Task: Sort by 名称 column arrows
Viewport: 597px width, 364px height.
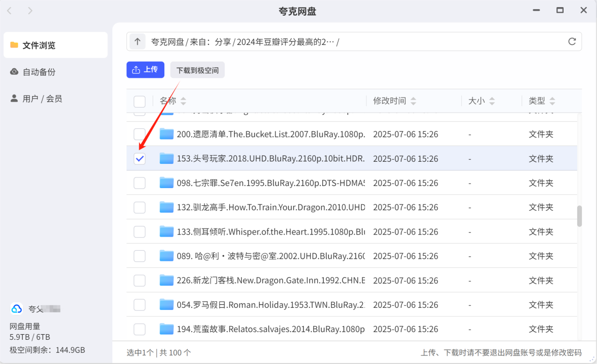Action: [x=183, y=101]
